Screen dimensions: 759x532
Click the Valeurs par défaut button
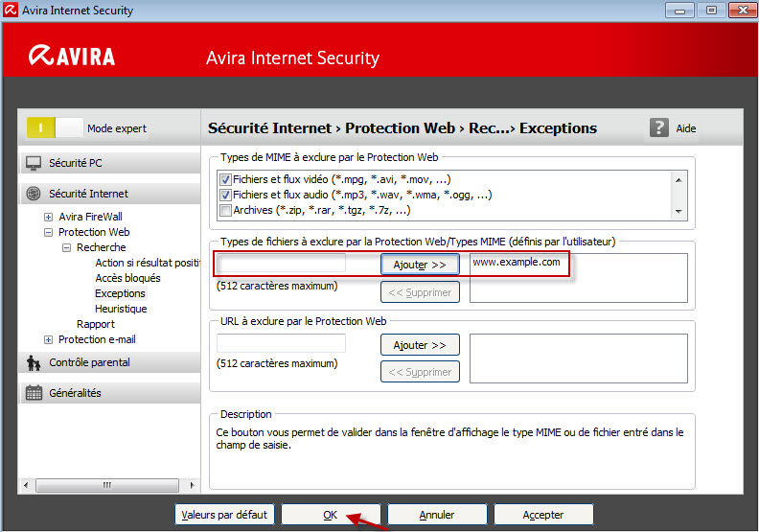coord(224,515)
